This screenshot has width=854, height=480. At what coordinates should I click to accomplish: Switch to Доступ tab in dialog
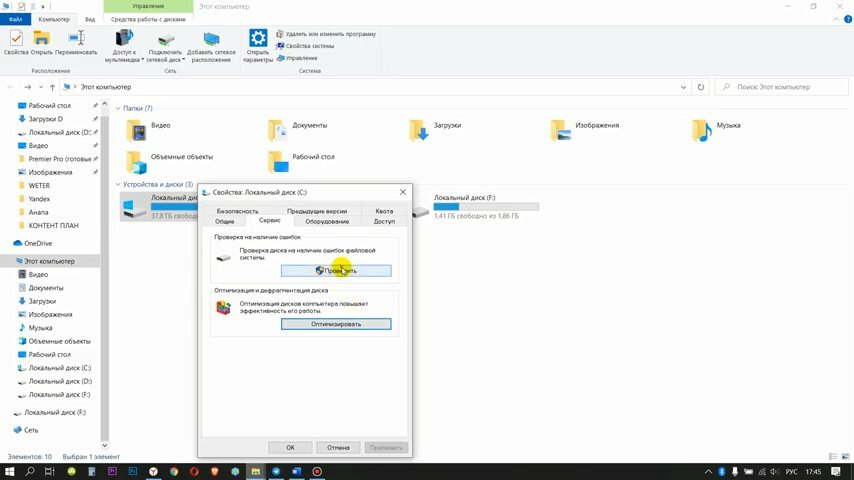click(384, 222)
